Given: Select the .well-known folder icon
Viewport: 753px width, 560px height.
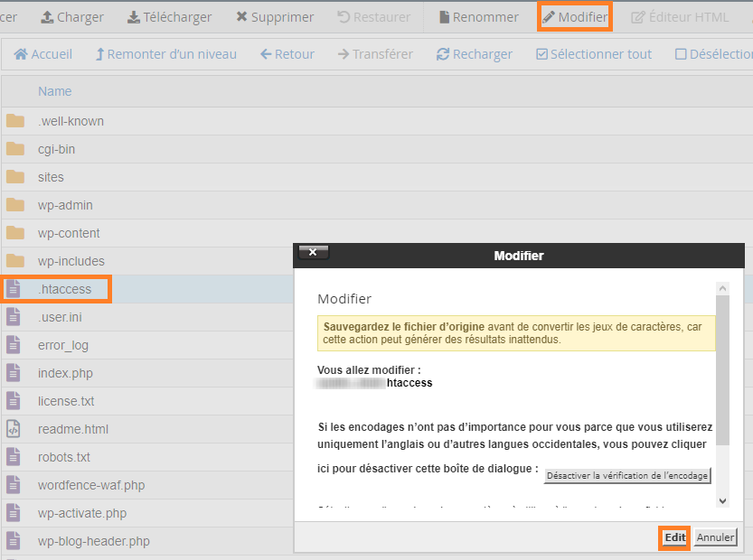Looking at the screenshot, I should click(x=15, y=121).
